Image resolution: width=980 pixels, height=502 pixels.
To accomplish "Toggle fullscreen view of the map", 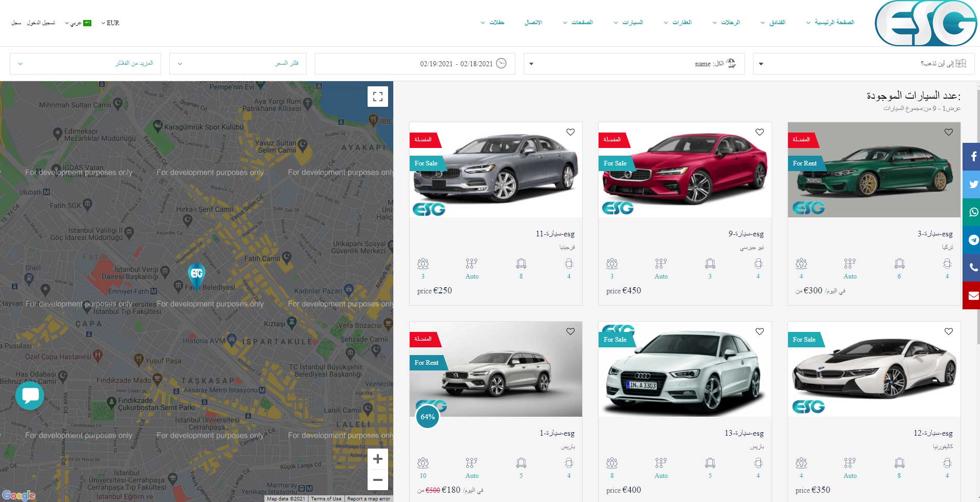I will 378,97.
